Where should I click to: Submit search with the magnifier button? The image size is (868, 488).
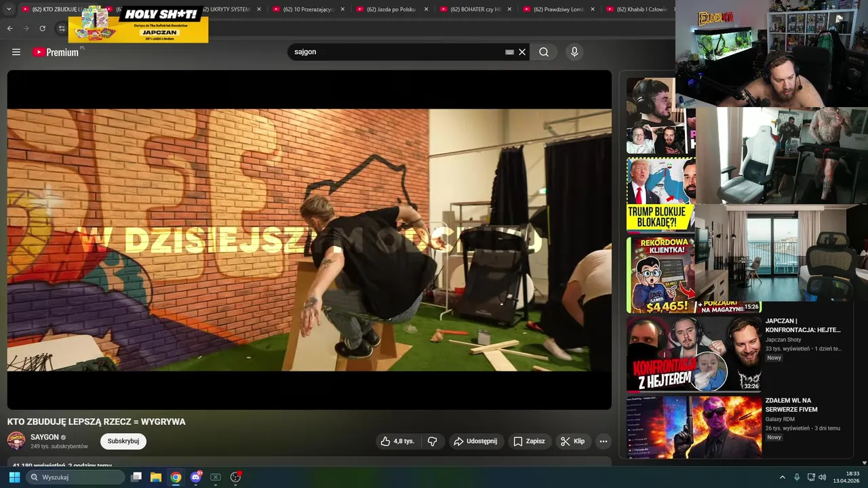pyautogui.click(x=544, y=52)
